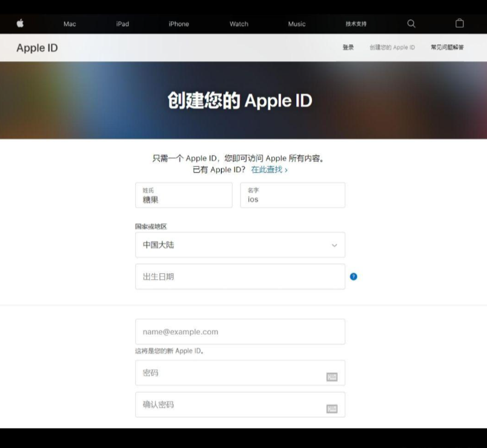
Task: Select the Watch navigation item
Action: 239,24
